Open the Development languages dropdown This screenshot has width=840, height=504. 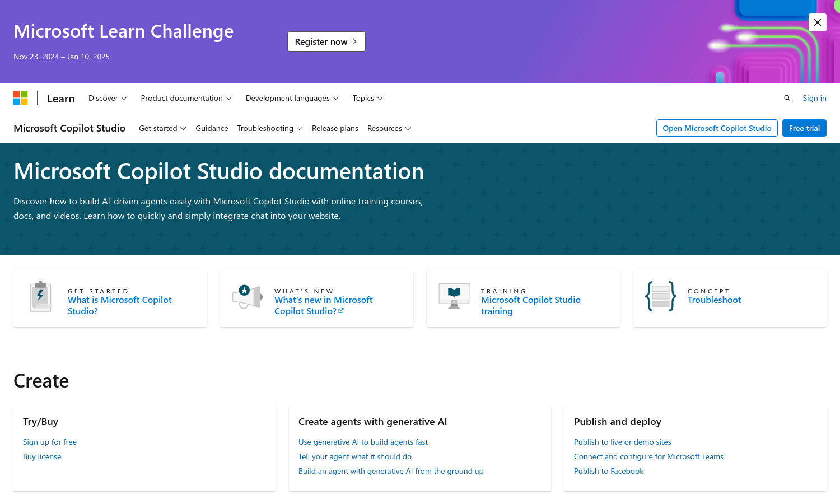tap(292, 98)
